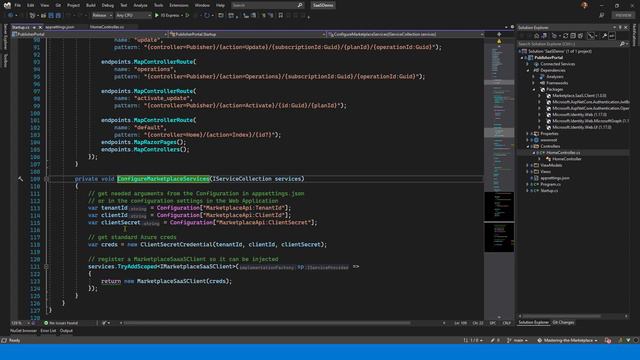Expand the Analyzers node
This screenshot has height=360, width=640.
pyautogui.click(x=533, y=77)
